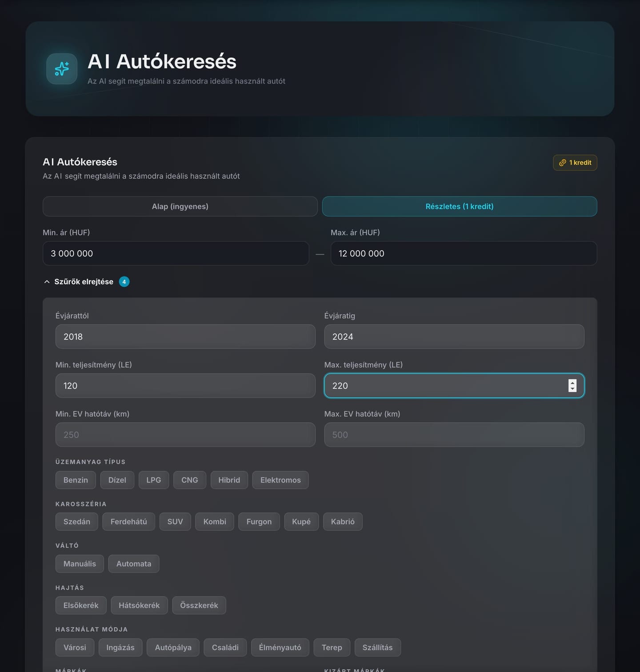
Task: Select Automata transmission
Action: pos(134,564)
